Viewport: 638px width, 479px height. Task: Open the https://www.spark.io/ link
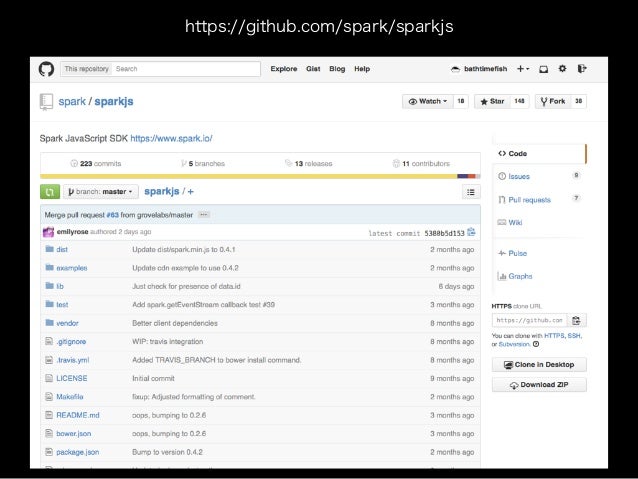click(x=171, y=138)
